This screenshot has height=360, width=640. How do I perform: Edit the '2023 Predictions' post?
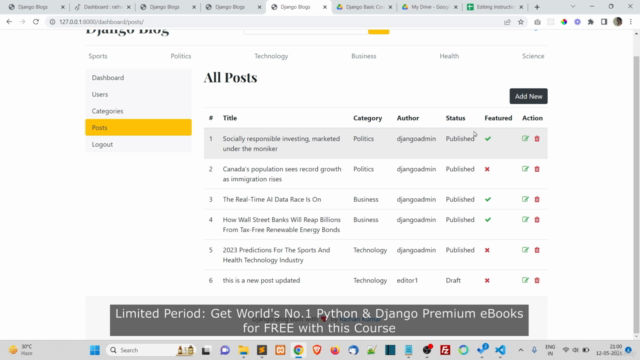525,250
